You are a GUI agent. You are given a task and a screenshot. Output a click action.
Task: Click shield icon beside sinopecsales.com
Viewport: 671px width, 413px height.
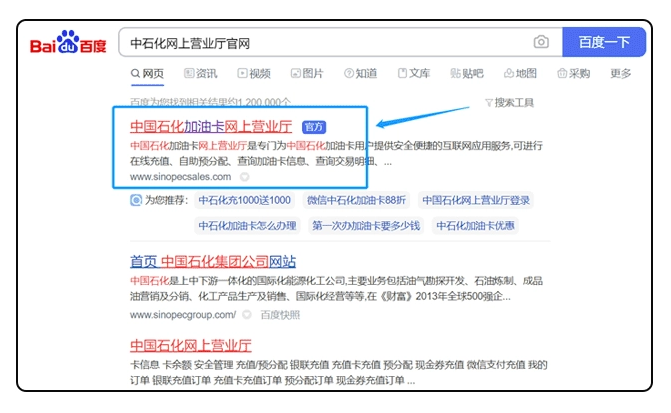[x=244, y=177]
